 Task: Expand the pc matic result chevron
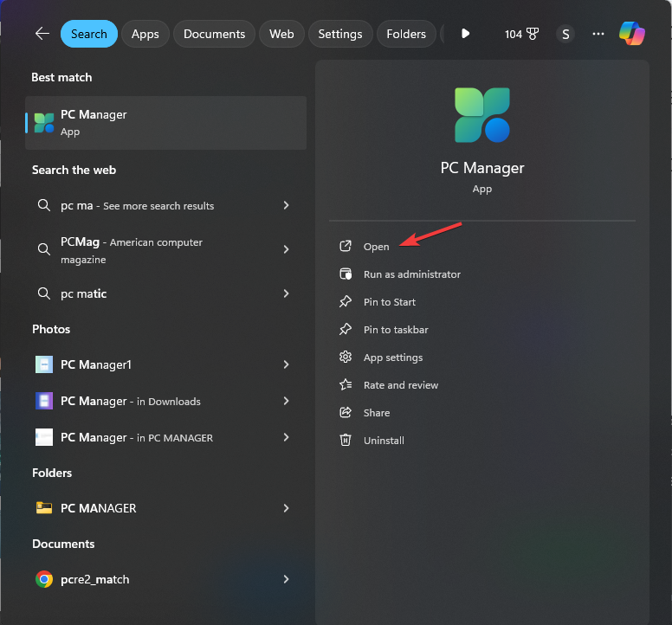coord(286,293)
